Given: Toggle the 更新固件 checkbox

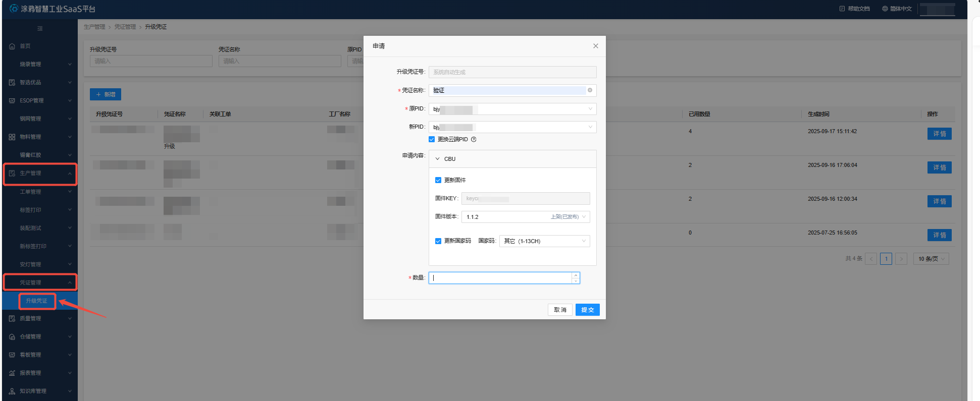Looking at the screenshot, I should tap(438, 181).
